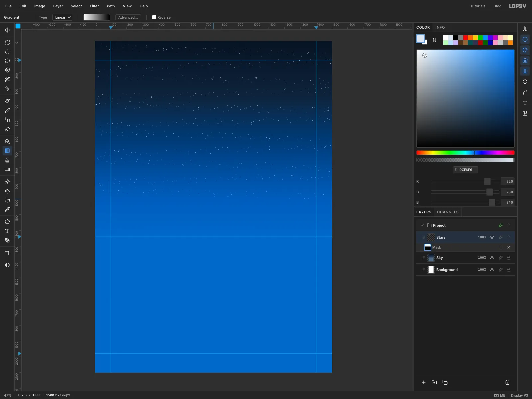Select the Eyedropper tool
This screenshot has height=399, width=532.
(x=7, y=209)
